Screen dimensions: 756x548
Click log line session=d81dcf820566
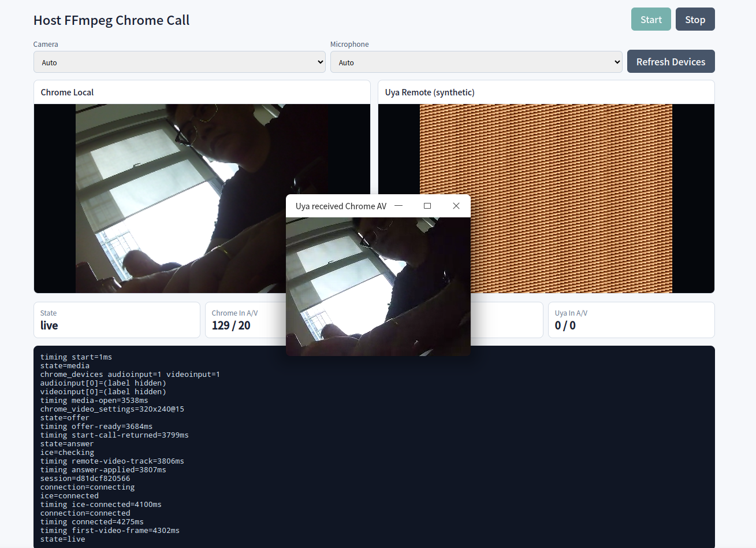tap(85, 479)
